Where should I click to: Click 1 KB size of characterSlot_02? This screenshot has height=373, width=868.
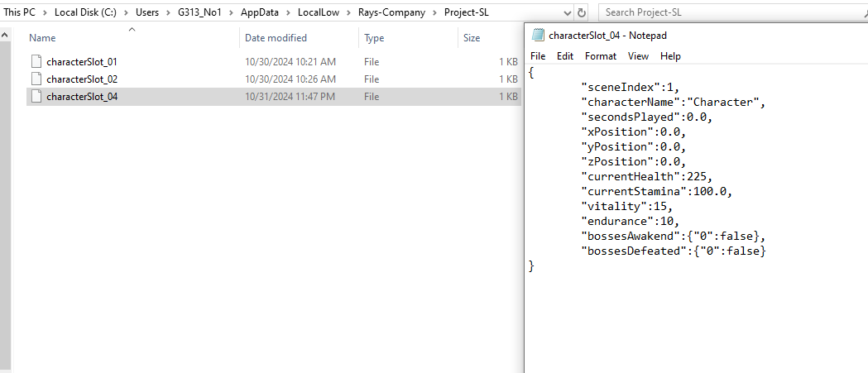(x=508, y=79)
